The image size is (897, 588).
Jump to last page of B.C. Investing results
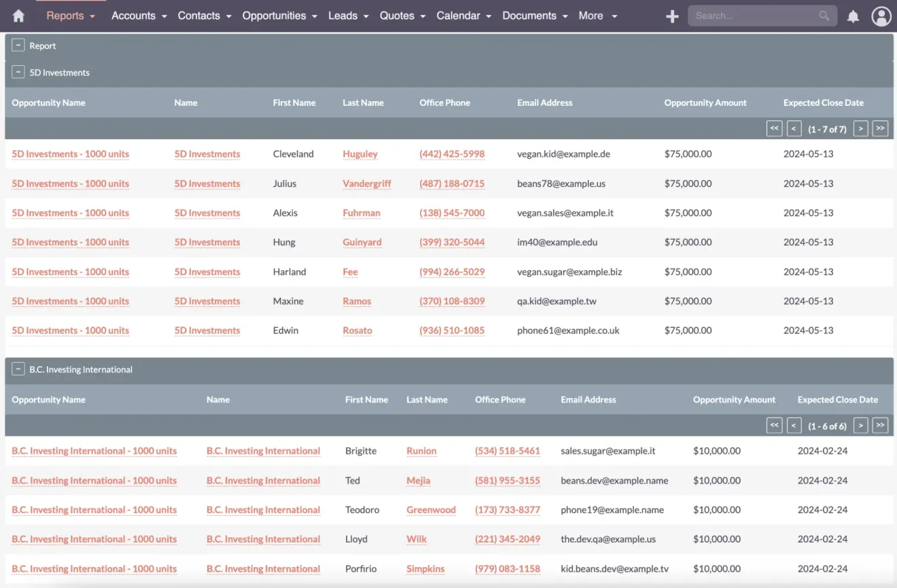(x=880, y=425)
